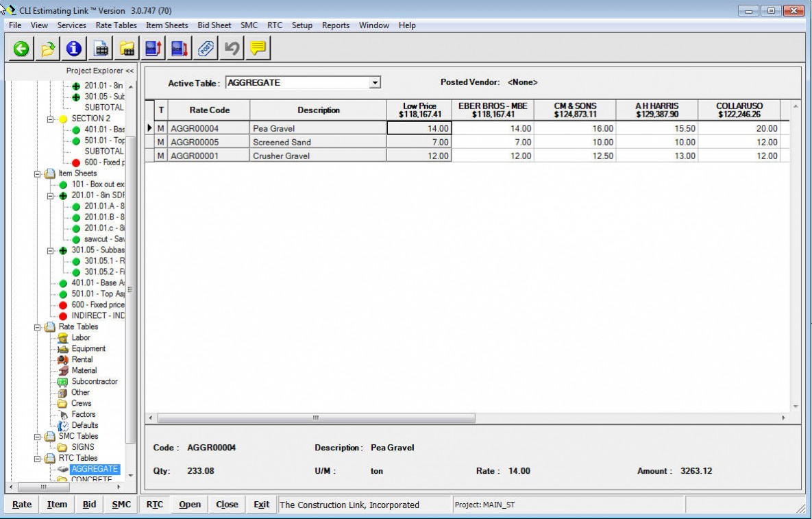Click the SMC button in bottom bar
This screenshot has width=812, height=519.
(x=121, y=505)
